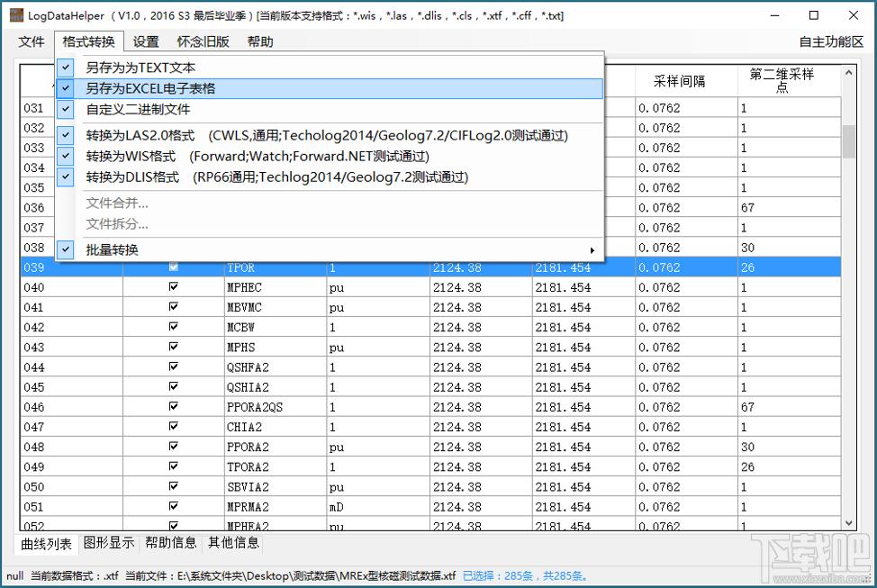
Task: Open 批量转换 submenu
Action: (x=330, y=249)
